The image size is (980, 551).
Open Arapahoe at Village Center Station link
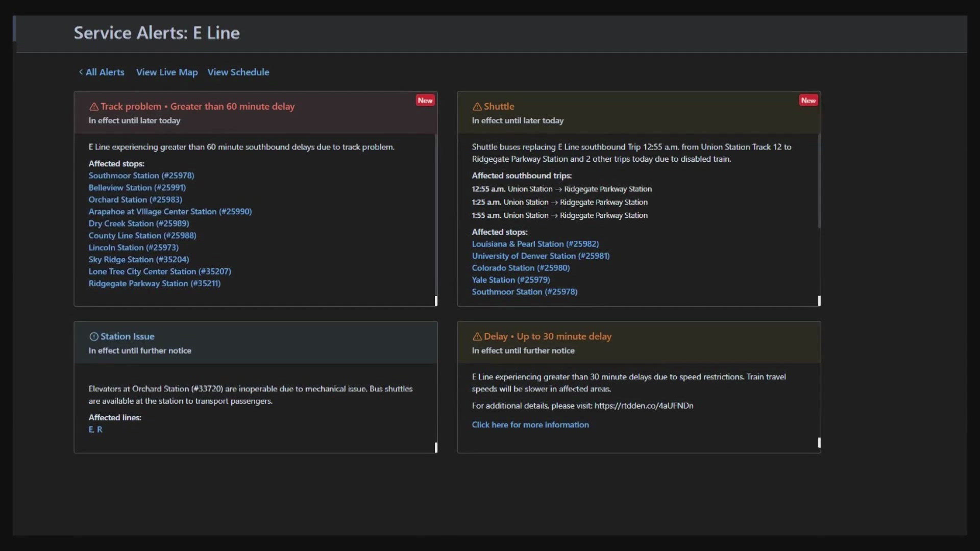[x=170, y=212]
